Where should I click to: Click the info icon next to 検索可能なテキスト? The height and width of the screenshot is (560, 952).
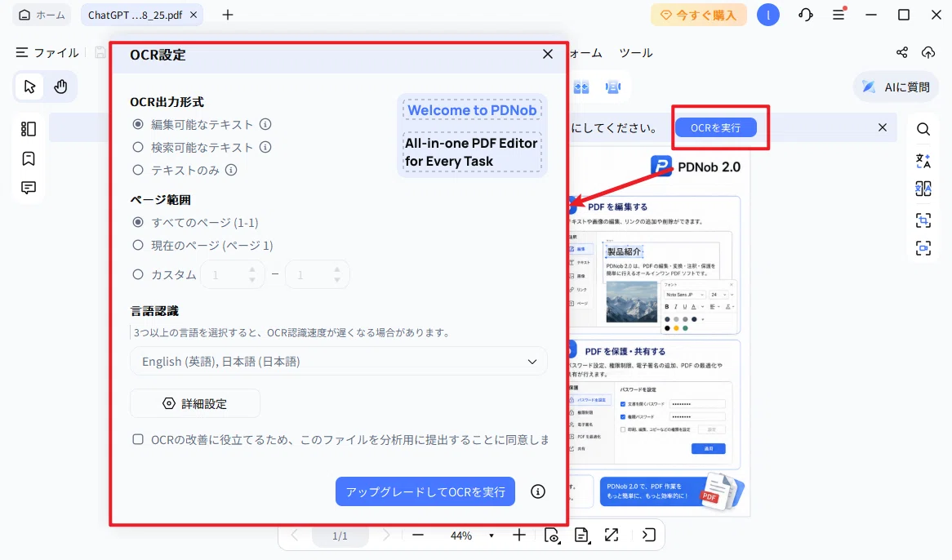click(x=265, y=148)
